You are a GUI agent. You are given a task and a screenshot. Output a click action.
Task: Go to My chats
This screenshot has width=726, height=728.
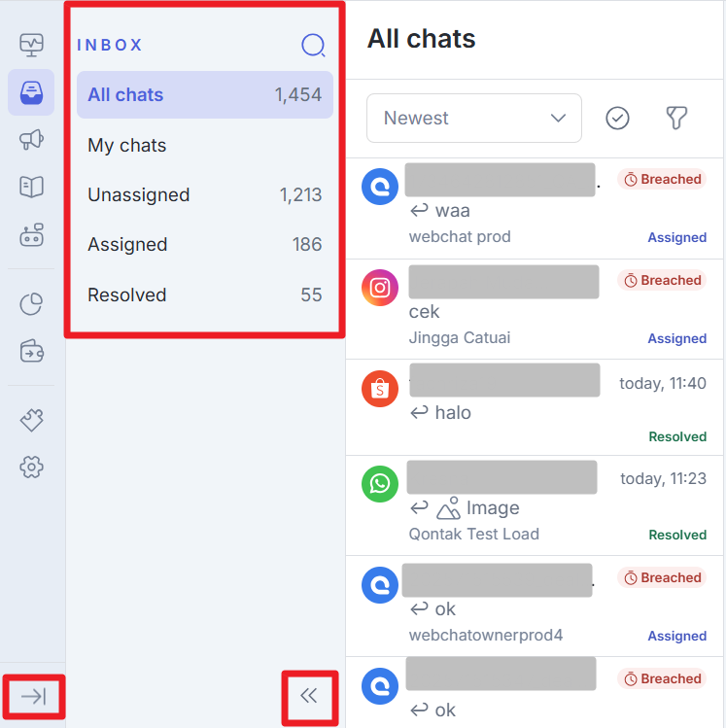click(x=204, y=145)
